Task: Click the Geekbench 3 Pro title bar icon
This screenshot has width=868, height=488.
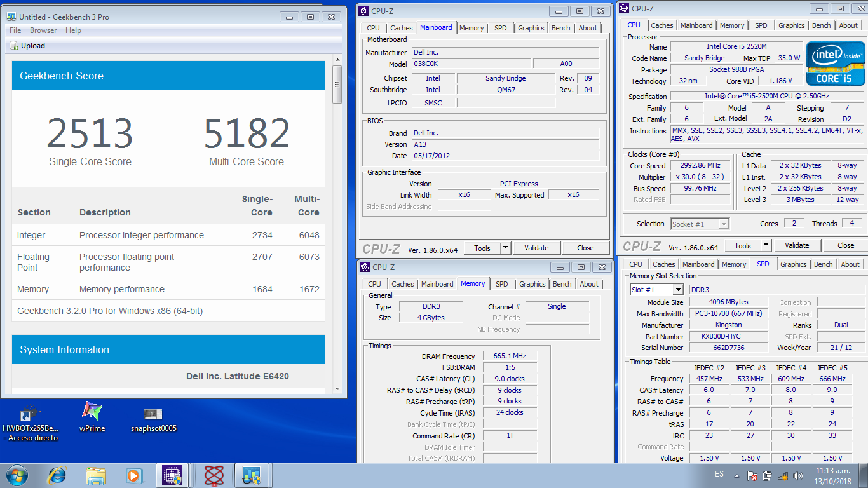Action: click(10, 17)
